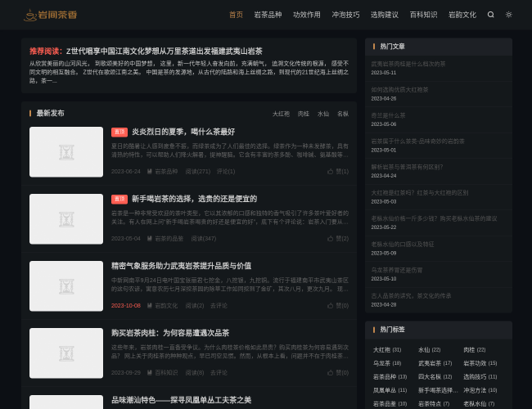
Task: Click the 岩间茶香 site logo
Action: tap(50, 15)
